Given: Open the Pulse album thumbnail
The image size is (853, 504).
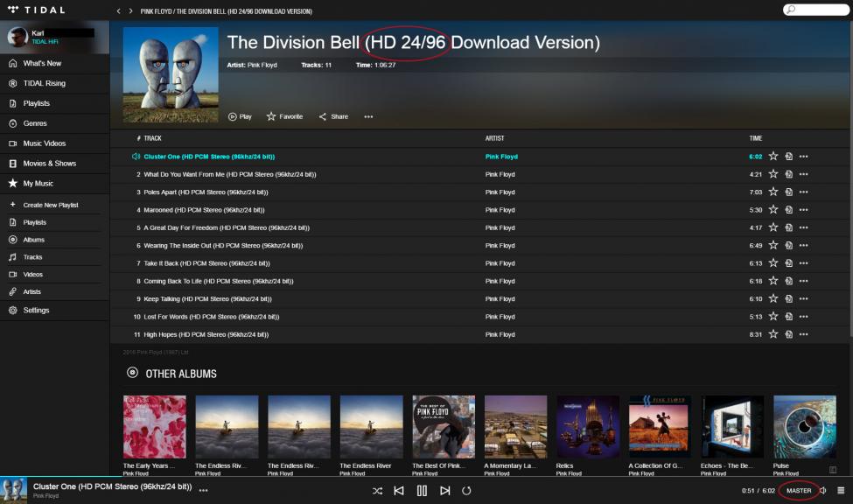Looking at the screenshot, I should pos(804,426).
